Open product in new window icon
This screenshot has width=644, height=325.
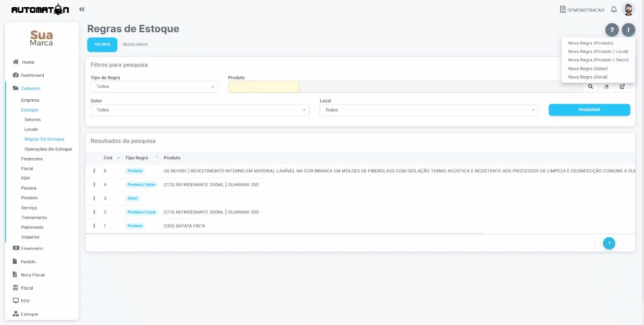622,87
